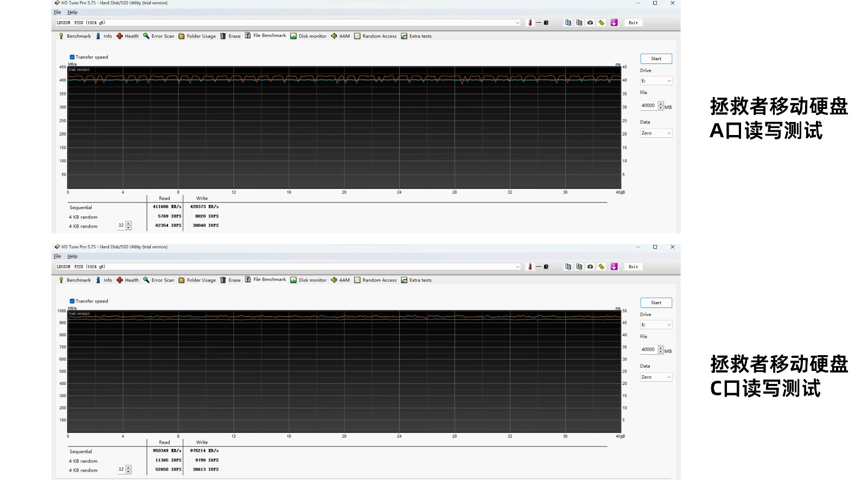Open the Health tab in top window
The height and width of the screenshot is (488, 868).
(127, 36)
